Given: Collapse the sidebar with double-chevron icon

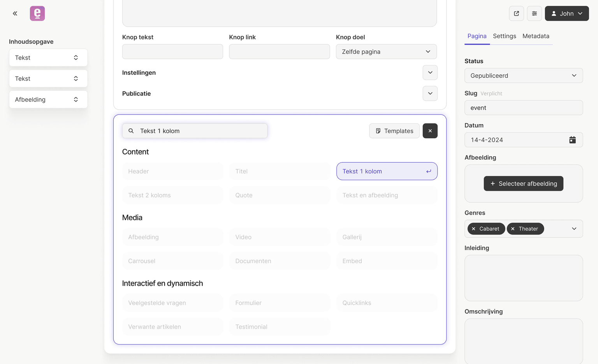Looking at the screenshot, I should 15,14.
